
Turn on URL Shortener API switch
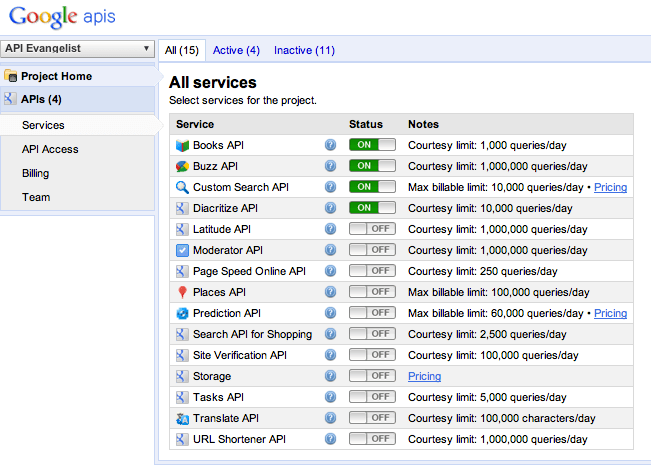(372, 439)
